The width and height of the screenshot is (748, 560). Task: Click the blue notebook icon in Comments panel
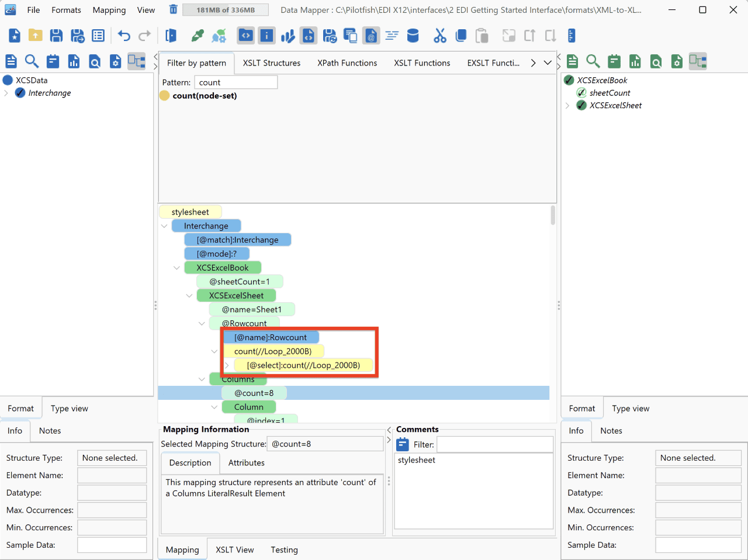tap(402, 444)
